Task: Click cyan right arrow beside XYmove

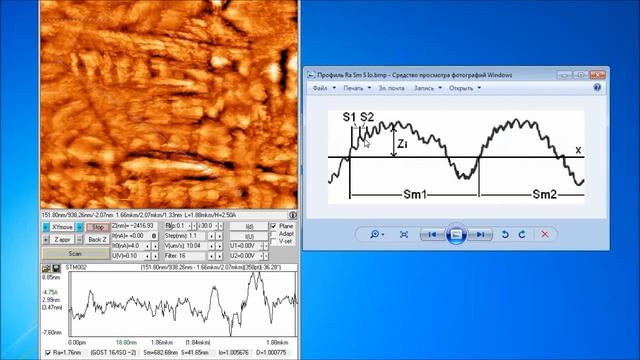Action: tap(79, 227)
